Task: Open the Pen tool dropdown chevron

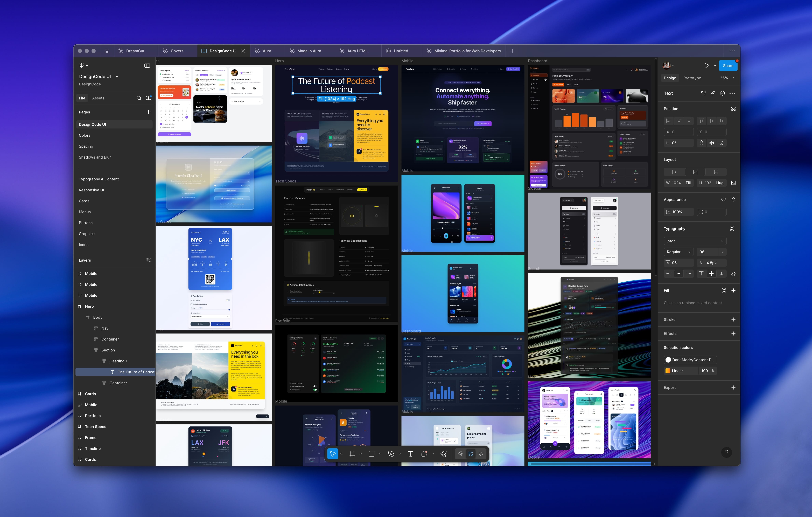Action: coord(400,454)
